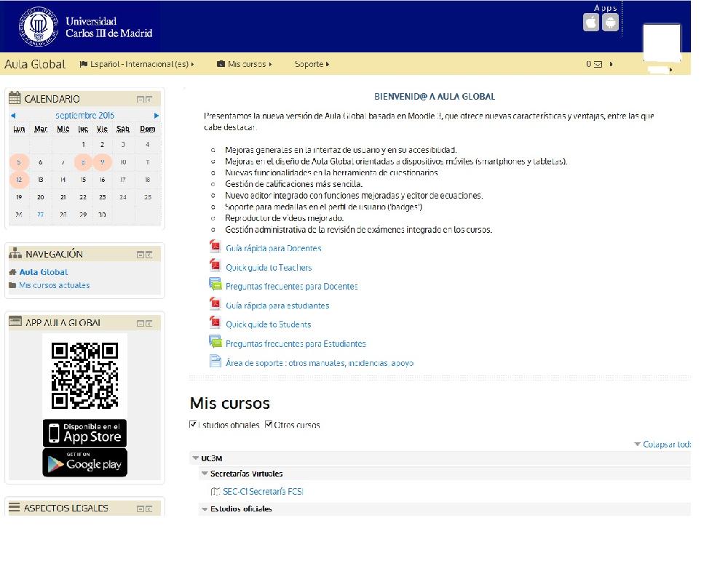
Task: Open the Soporte menu
Action: coord(312,64)
